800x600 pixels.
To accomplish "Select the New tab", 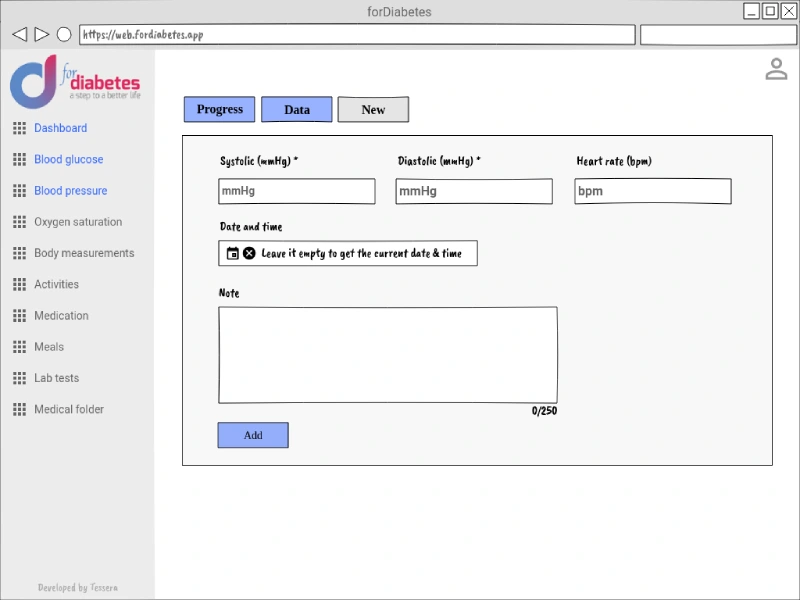I will click(373, 109).
